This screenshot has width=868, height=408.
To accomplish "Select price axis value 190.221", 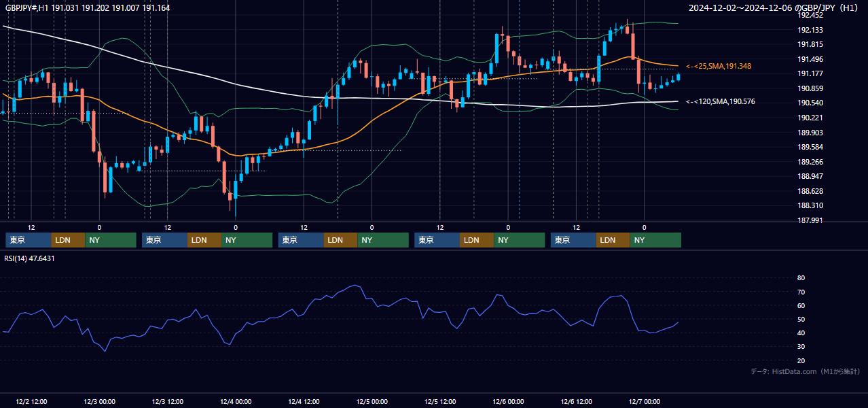I will point(810,118).
